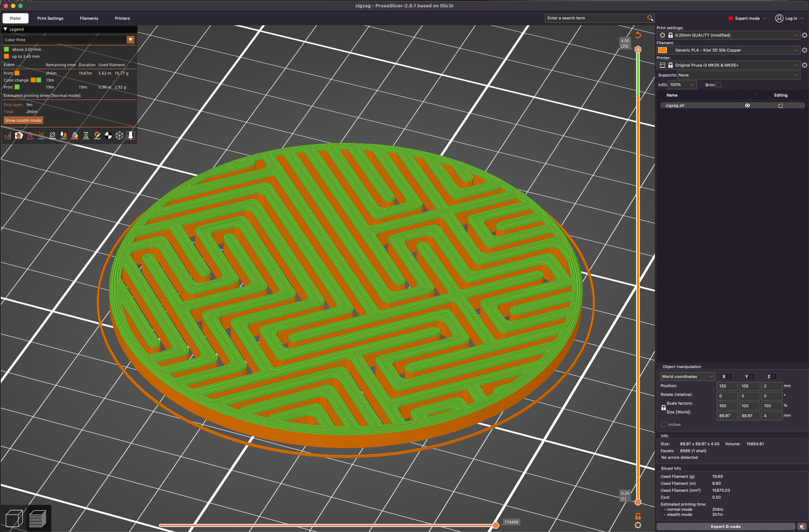Open Color Print view type dropdown
Image resolution: width=809 pixels, height=532 pixels.
pyautogui.click(x=131, y=40)
